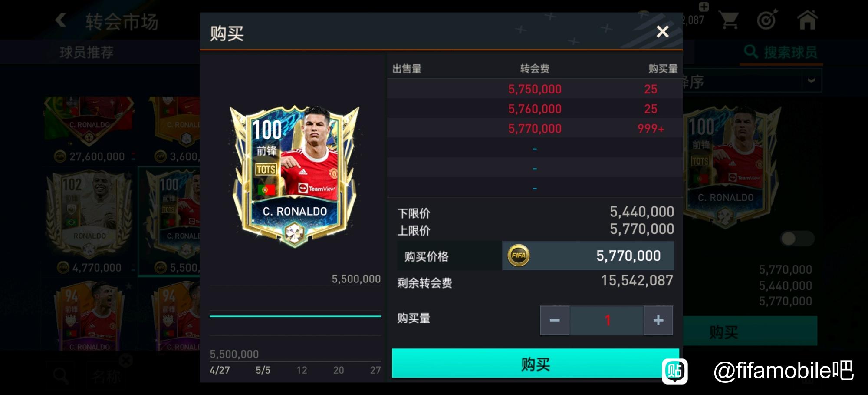Decrease purchase quantity with minus button
The height and width of the screenshot is (395, 868).
[555, 320]
